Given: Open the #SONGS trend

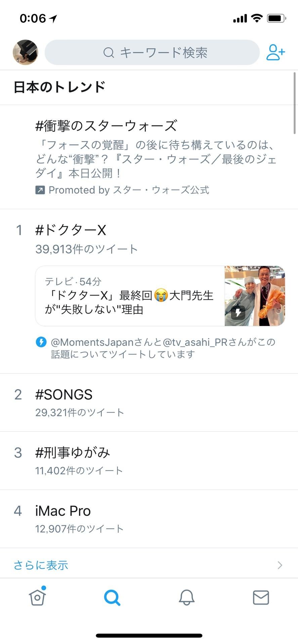Looking at the screenshot, I should 64,395.
